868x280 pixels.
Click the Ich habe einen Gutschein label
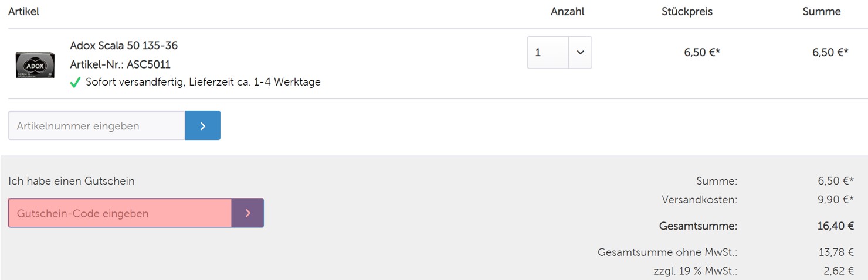pyautogui.click(x=72, y=181)
